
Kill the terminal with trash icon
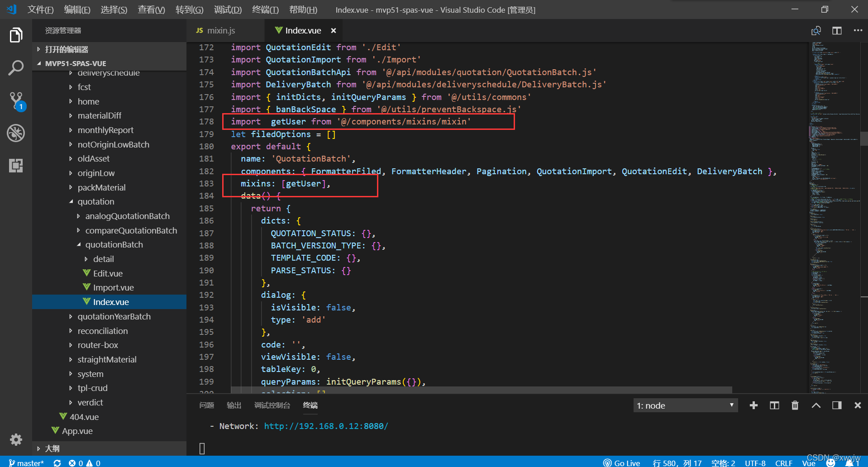click(795, 405)
